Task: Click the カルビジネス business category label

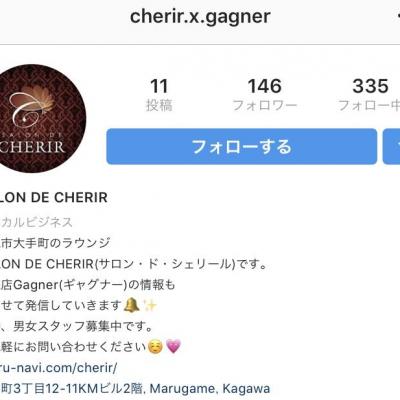Action: point(36,222)
